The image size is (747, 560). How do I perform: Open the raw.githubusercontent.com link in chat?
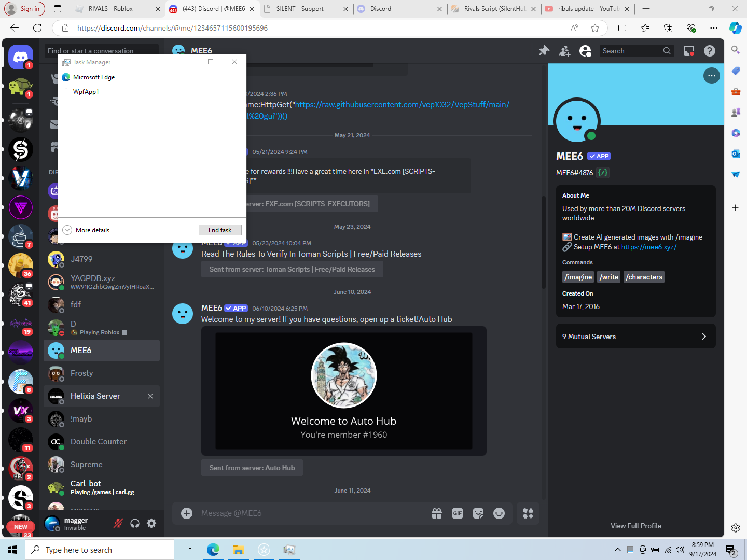(402, 105)
